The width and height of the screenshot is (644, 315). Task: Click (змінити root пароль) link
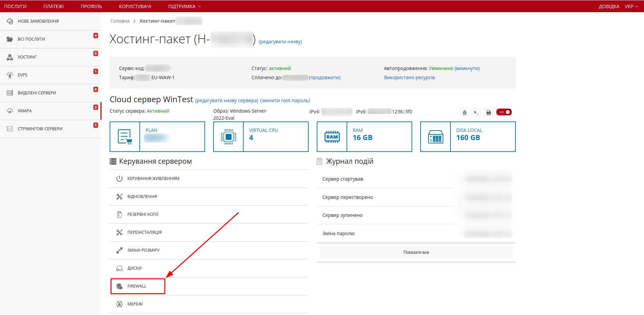click(285, 100)
